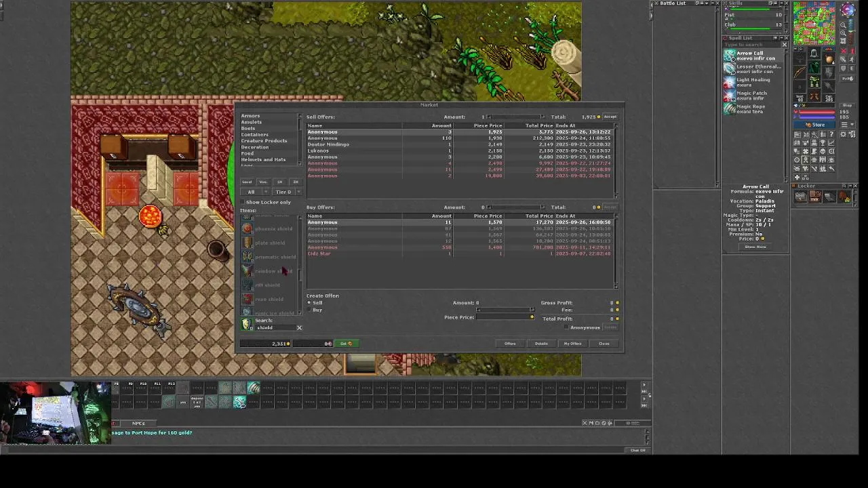Click Chat Off toggle at bottom
This screenshot has width=868, height=488.
(637, 450)
